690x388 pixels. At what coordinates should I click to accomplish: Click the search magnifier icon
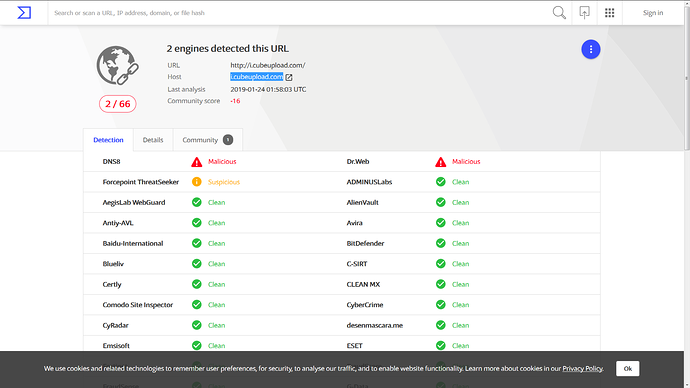click(x=559, y=13)
